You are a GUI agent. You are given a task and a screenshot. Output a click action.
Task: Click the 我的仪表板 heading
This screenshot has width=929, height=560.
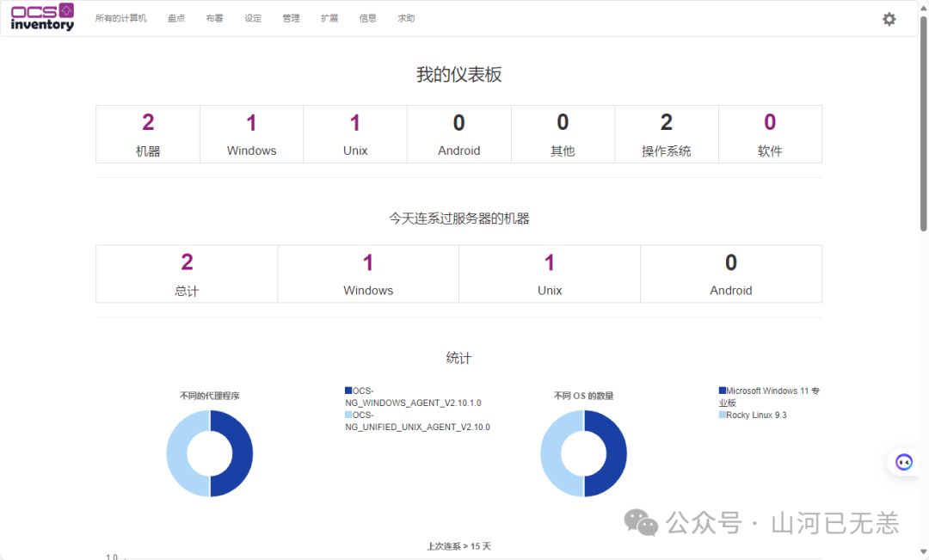point(459,75)
